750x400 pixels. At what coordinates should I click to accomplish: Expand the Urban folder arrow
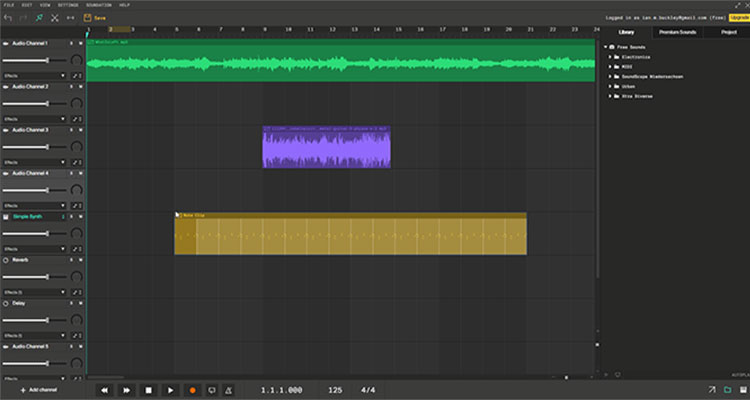click(610, 86)
